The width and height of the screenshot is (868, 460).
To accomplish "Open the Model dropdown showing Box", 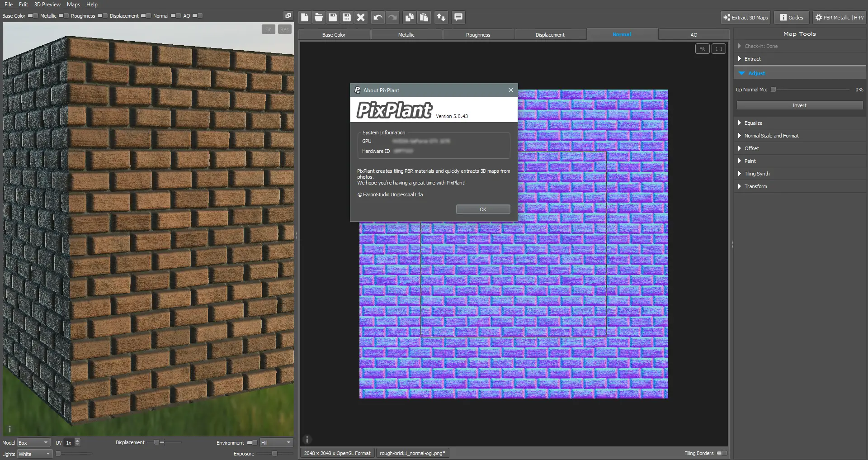I will 33,443.
